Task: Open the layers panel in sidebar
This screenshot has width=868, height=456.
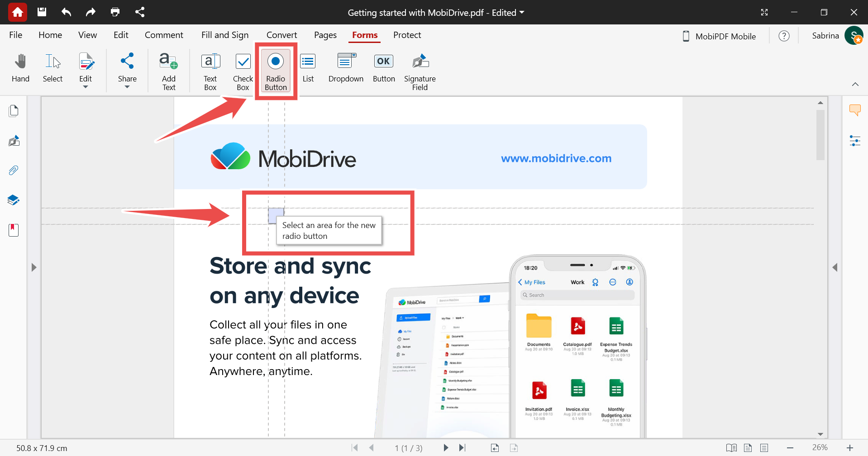Action: (14, 200)
